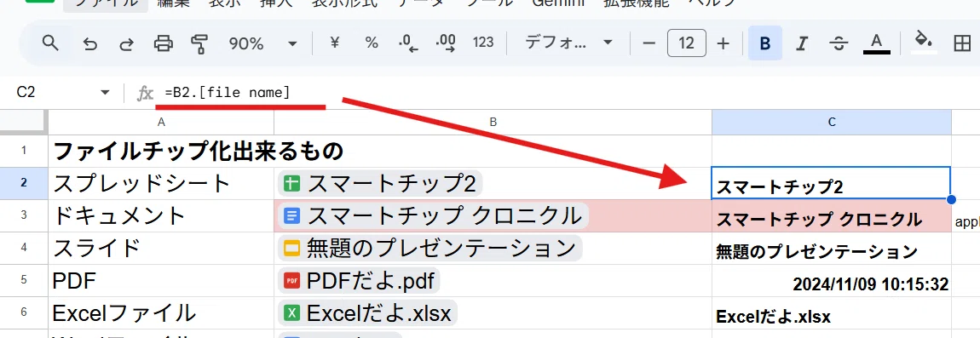Click the blue fill handle on C2
980x338 pixels.
click(x=951, y=199)
